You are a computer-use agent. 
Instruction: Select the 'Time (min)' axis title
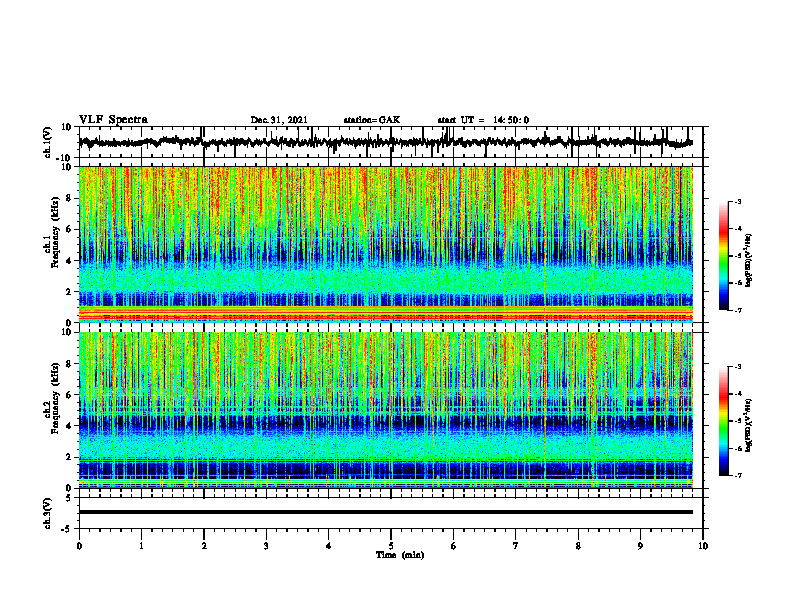[400, 555]
